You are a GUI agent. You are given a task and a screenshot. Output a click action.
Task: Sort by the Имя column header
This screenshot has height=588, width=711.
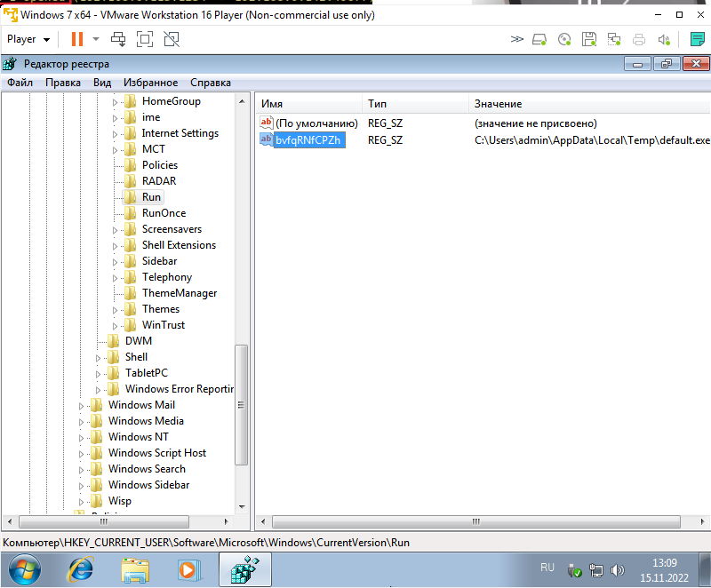click(308, 104)
